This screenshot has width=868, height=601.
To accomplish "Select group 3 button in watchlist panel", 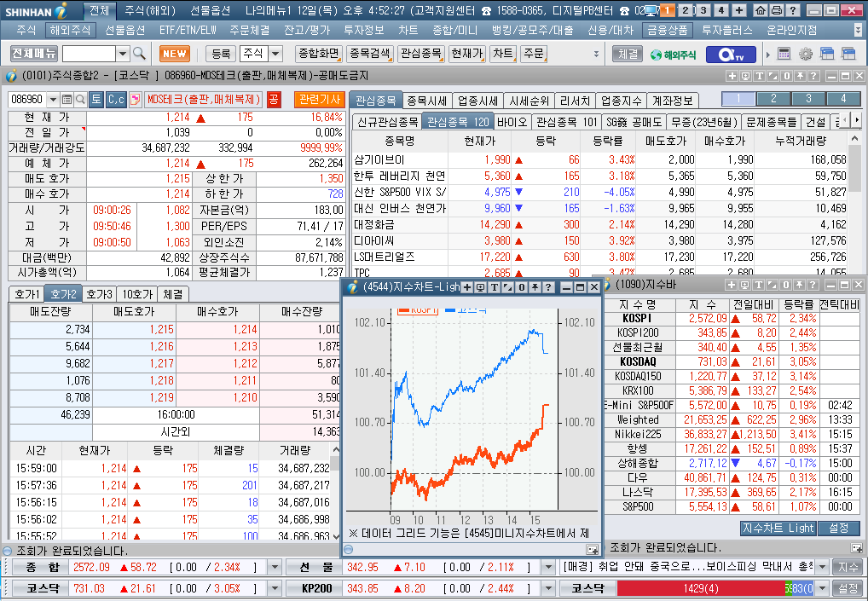I will (808, 99).
